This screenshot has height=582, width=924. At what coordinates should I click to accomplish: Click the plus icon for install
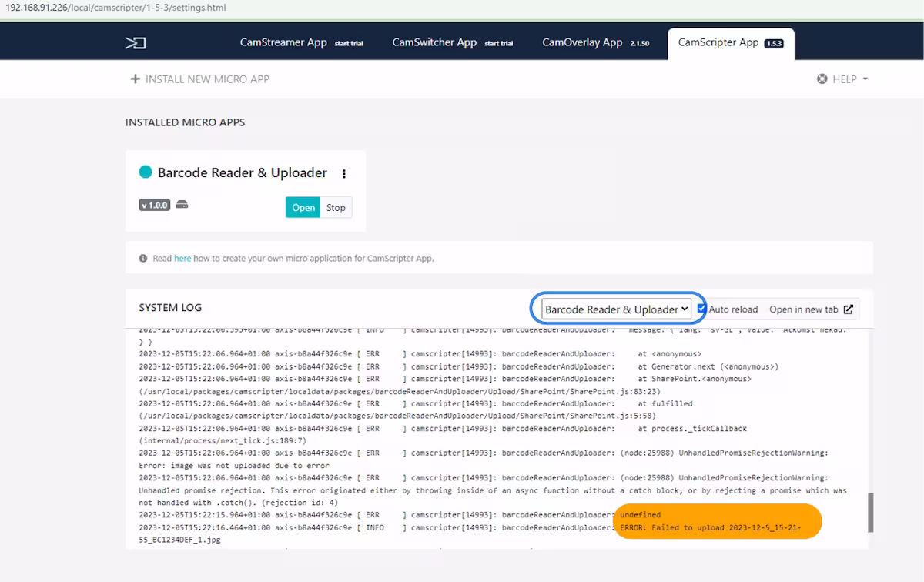pyautogui.click(x=136, y=79)
